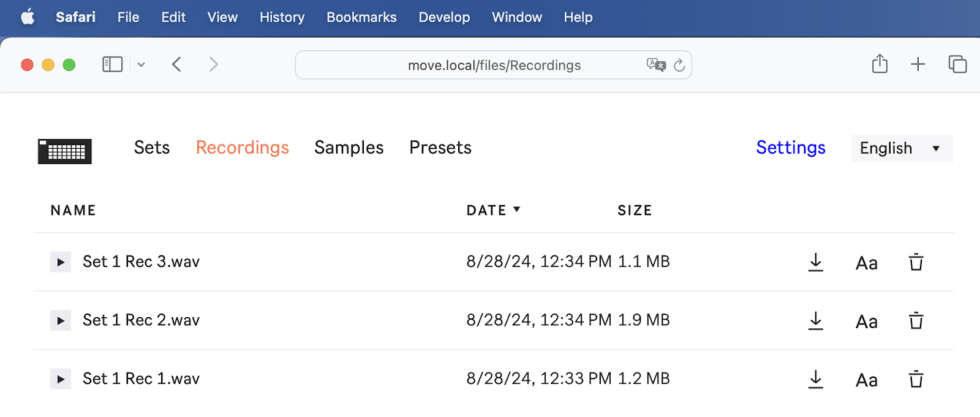Open the Settings link
This screenshot has height=417, width=980.
790,148
